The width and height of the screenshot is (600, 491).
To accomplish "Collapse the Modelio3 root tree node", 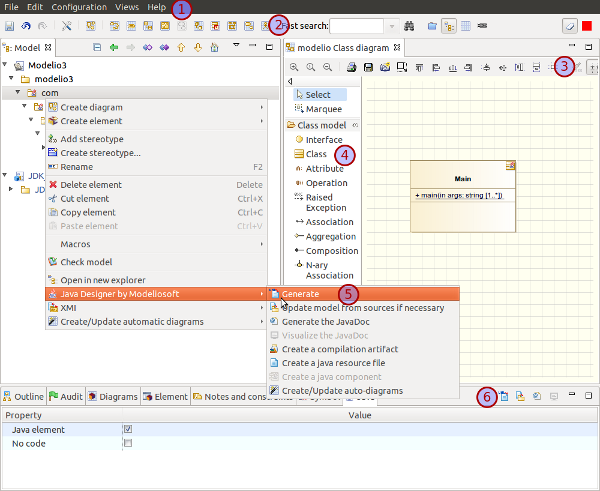I will [x=5, y=65].
